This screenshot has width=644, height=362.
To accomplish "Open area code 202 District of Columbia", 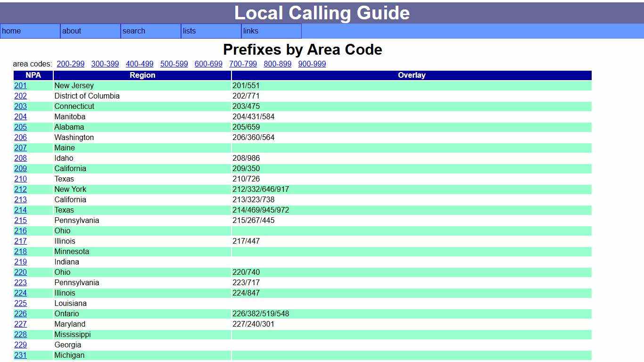I will tap(20, 96).
